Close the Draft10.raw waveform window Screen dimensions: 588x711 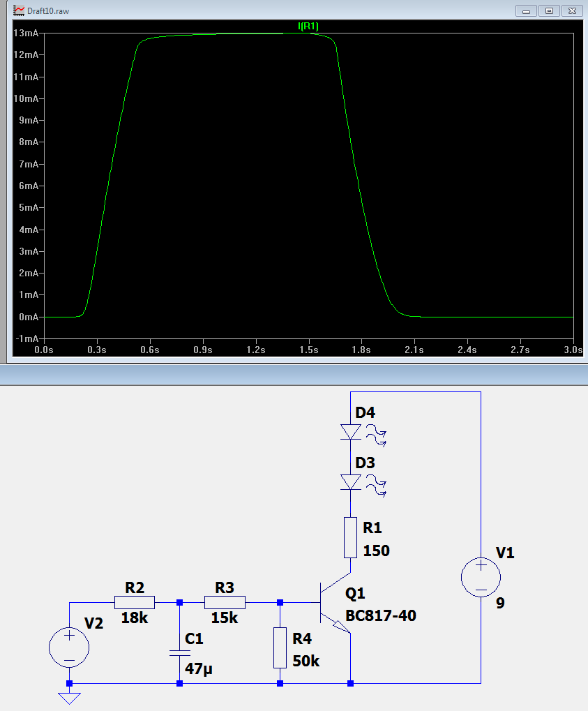572,11
